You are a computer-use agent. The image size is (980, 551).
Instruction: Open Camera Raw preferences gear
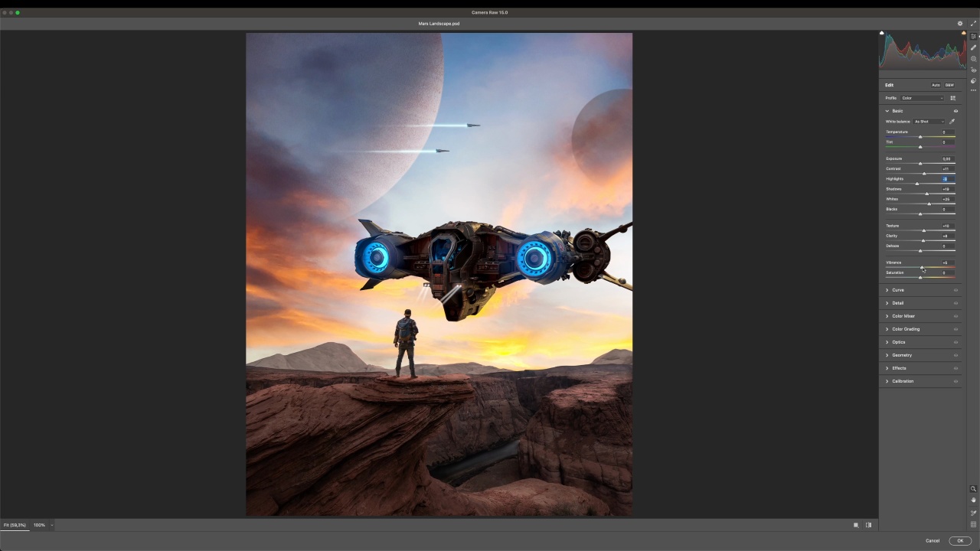pos(960,24)
